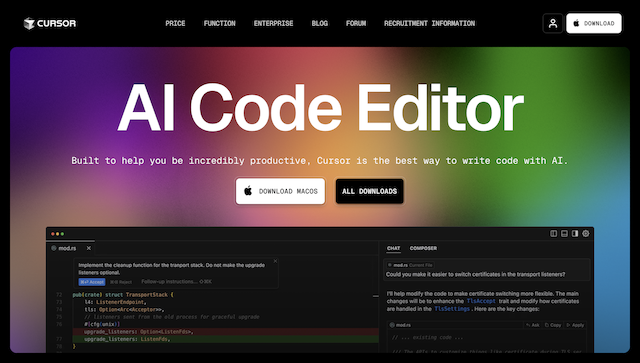Switch to the Chat tab
The height and width of the screenshot is (363, 640).
[393, 248]
